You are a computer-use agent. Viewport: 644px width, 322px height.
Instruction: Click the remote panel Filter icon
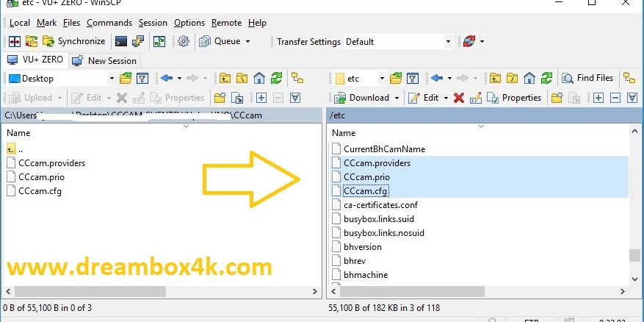coord(413,78)
